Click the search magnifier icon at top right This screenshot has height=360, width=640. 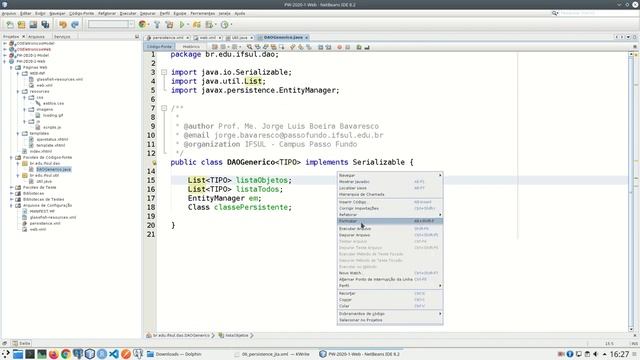pyautogui.click(x=555, y=13)
